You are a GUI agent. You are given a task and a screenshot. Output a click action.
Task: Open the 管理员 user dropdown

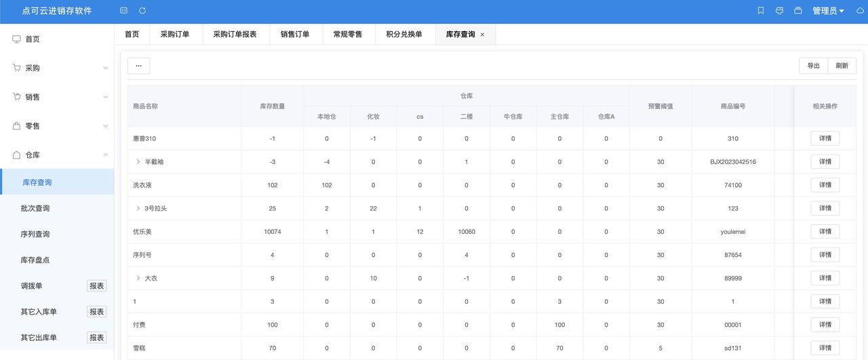[x=828, y=11]
